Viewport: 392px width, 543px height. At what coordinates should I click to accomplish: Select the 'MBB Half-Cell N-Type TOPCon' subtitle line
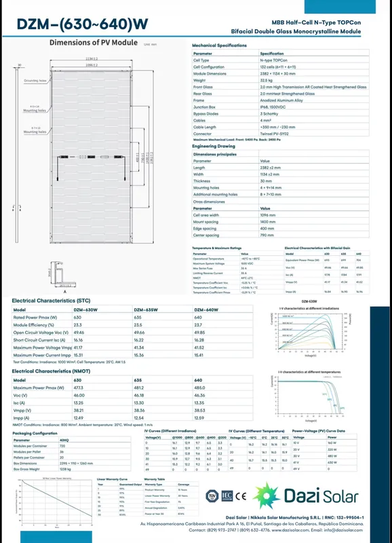[316, 22]
